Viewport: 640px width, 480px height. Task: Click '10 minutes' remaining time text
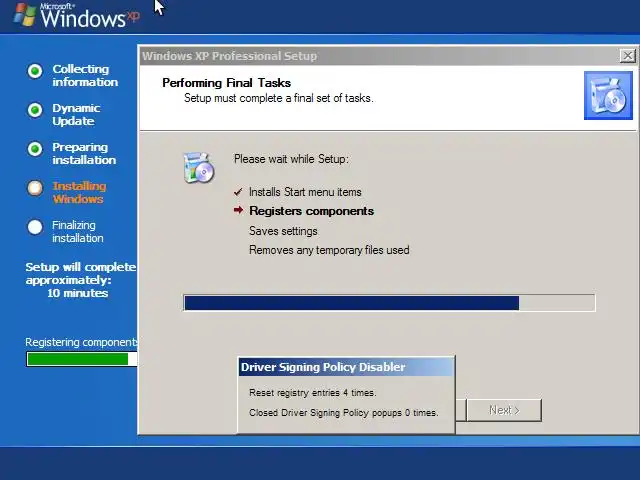point(78,293)
